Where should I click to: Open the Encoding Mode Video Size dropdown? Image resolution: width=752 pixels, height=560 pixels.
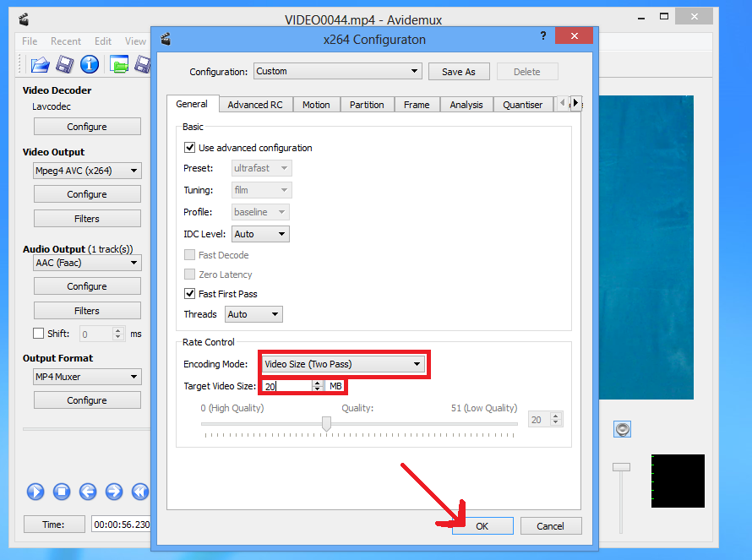343,364
